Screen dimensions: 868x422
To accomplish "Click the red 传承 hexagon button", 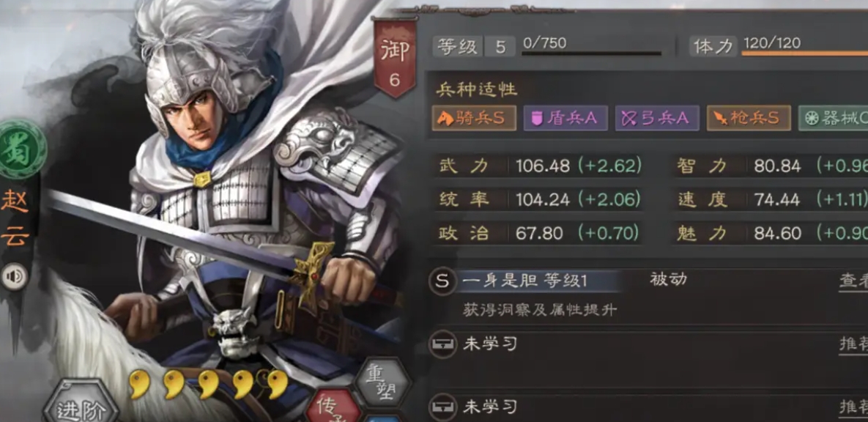I will [x=332, y=407].
